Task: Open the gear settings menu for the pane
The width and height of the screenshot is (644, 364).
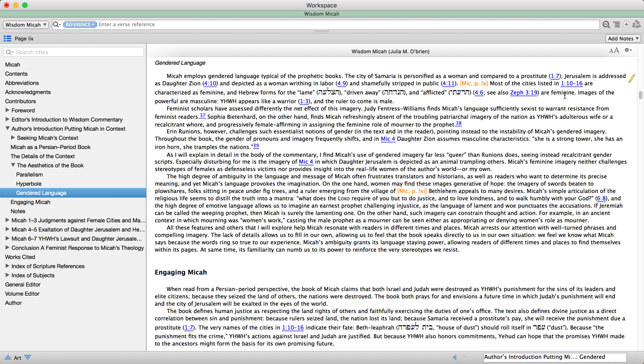Action: pyautogui.click(x=628, y=50)
